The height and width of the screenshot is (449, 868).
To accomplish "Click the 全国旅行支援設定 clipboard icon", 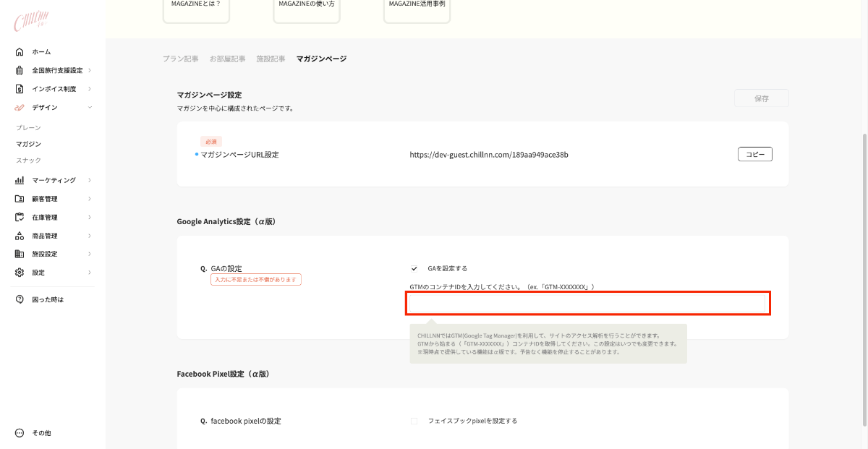I will (x=20, y=70).
